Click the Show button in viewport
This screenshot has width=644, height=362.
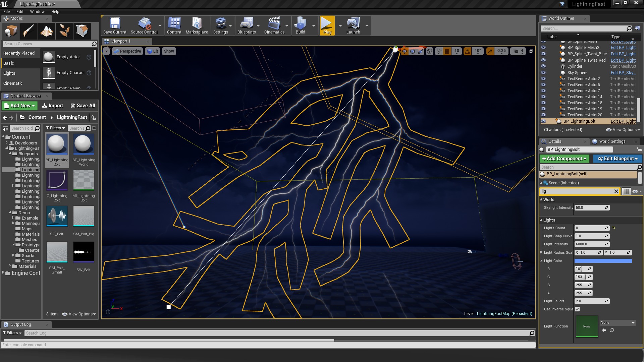[x=169, y=51]
